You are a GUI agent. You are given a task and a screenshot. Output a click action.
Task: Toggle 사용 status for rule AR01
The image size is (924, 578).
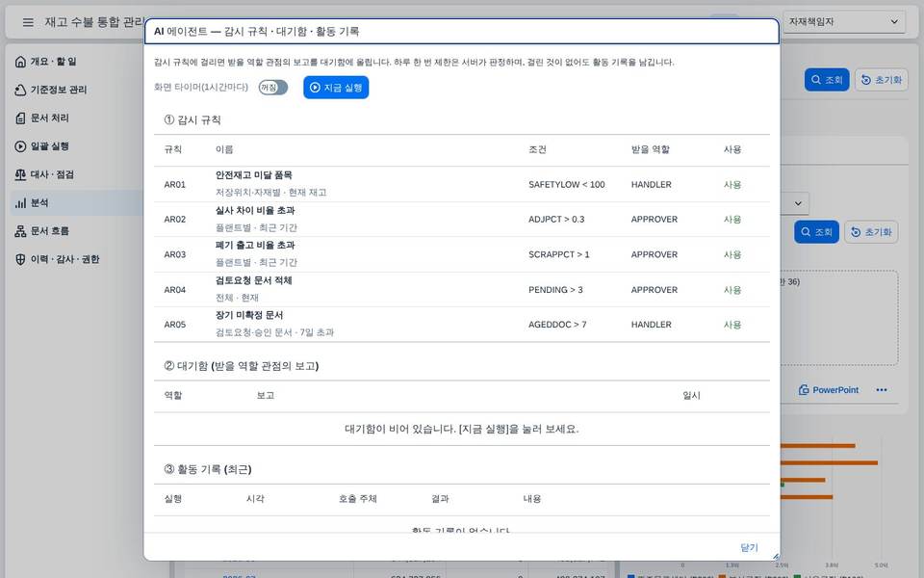732,185
